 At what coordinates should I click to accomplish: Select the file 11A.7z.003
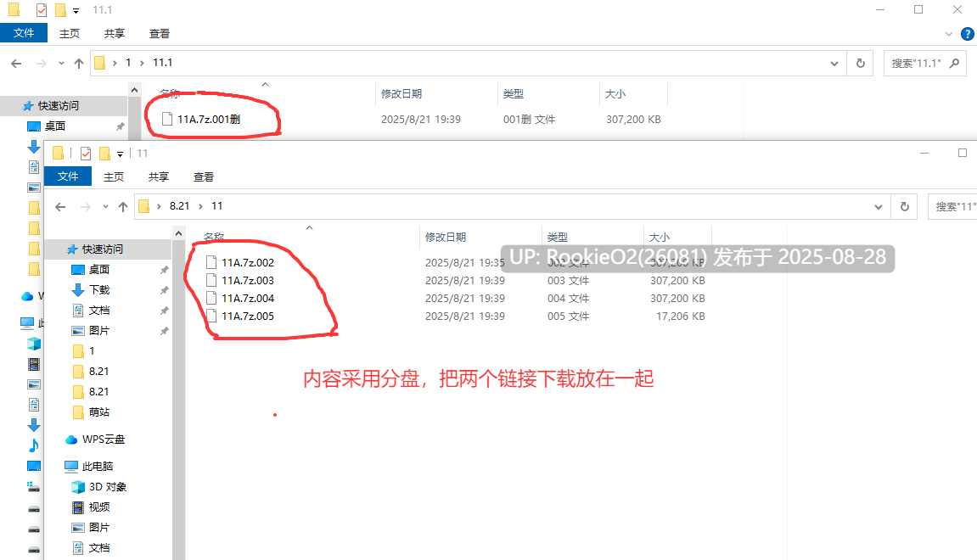[x=247, y=280]
